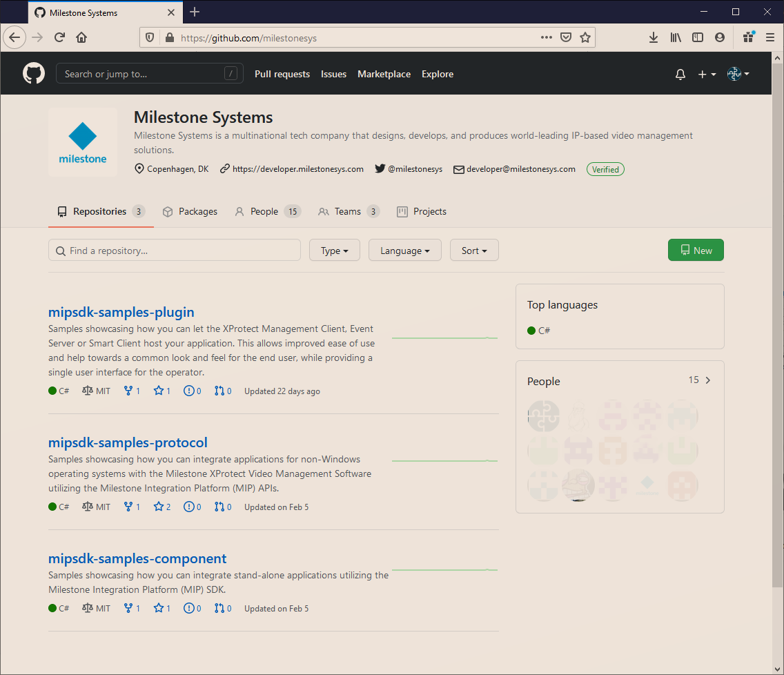Open the Sort dropdown

pos(474,250)
